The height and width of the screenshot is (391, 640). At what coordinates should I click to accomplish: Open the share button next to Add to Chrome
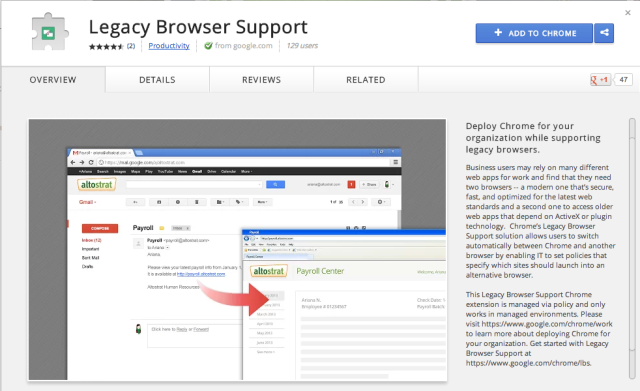(x=604, y=33)
